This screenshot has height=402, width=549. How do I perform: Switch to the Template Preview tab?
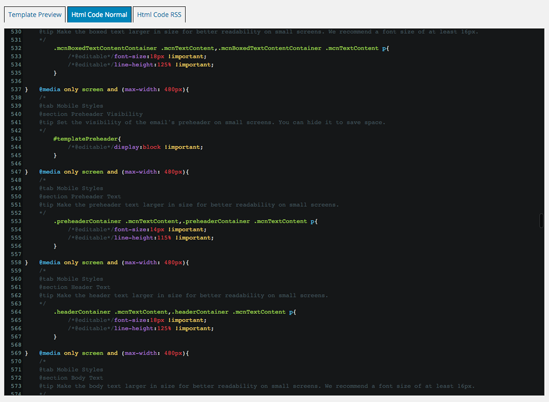point(35,15)
